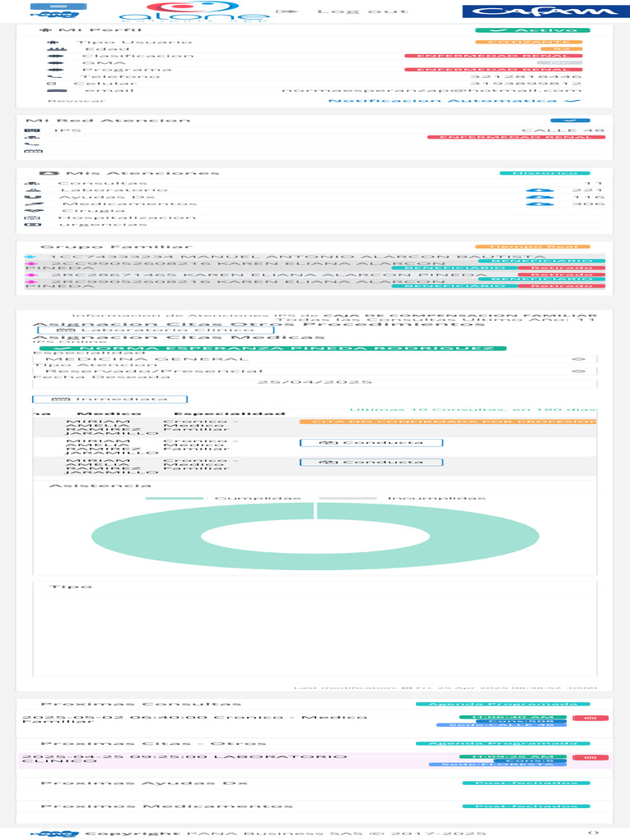Click red cancel button for 2025-05-02 consulta

pyautogui.click(x=591, y=718)
